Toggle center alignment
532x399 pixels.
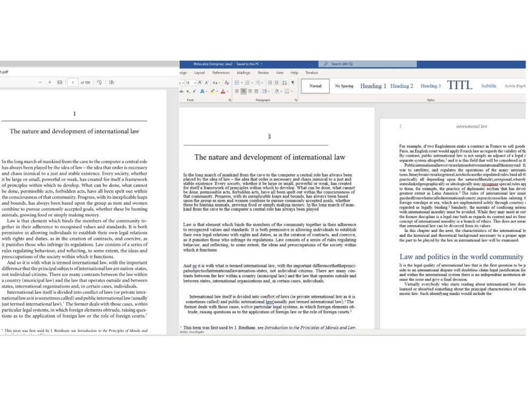pos(244,92)
